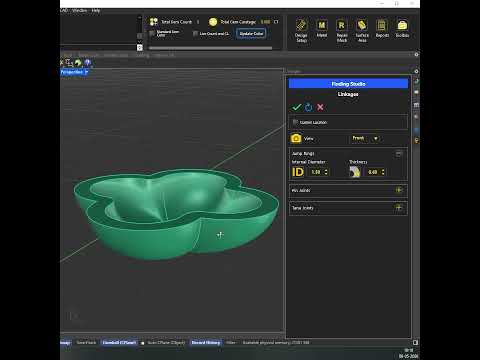The height and width of the screenshot is (360, 480).
Task: Click the green arrow icon in viewport toolbar
Action: pyautogui.click(x=78, y=63)
